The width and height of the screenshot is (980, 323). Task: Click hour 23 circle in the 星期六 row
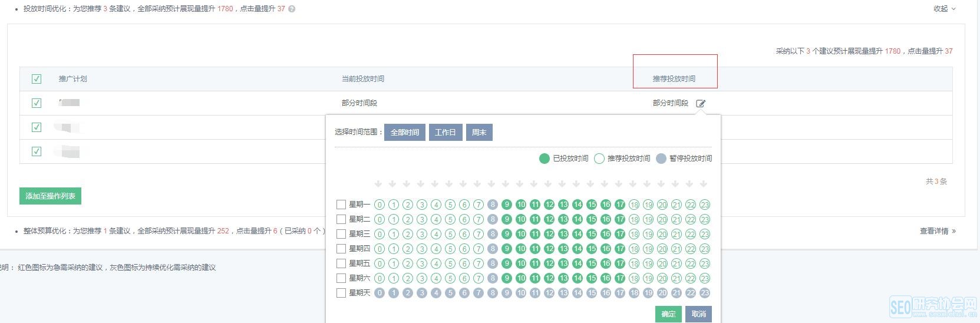tap(705, 278)
